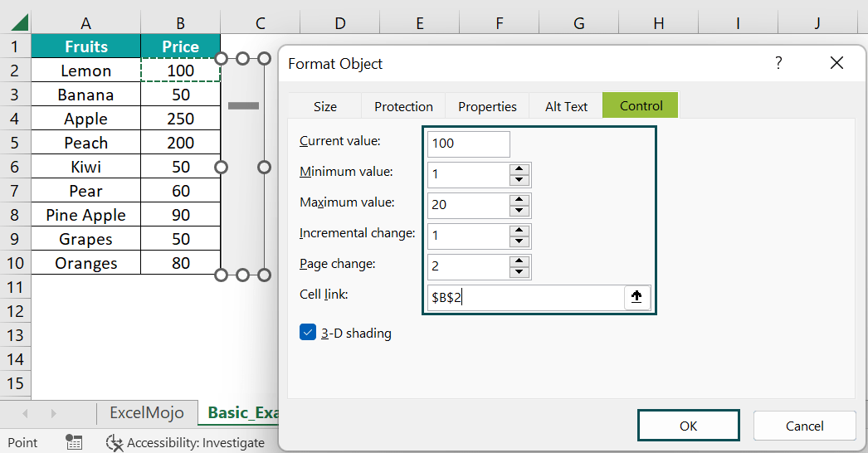Image resolution: width=868 pixels, height=453 pixels.
Task: Increase the Minimum value spinner
Action: click(x=519, y=169)
